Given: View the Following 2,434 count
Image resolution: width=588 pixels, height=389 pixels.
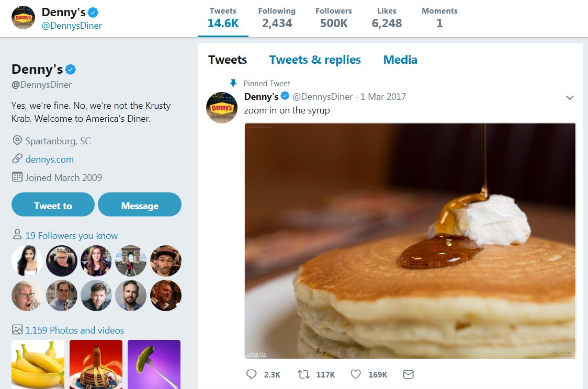Looking at the screenshot, I should (x=277, y=18).
